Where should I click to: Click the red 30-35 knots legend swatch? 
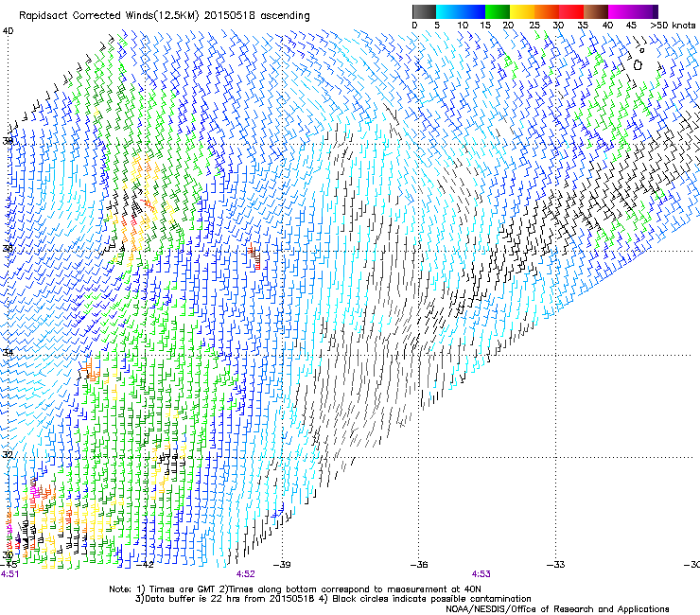point(571,11)
